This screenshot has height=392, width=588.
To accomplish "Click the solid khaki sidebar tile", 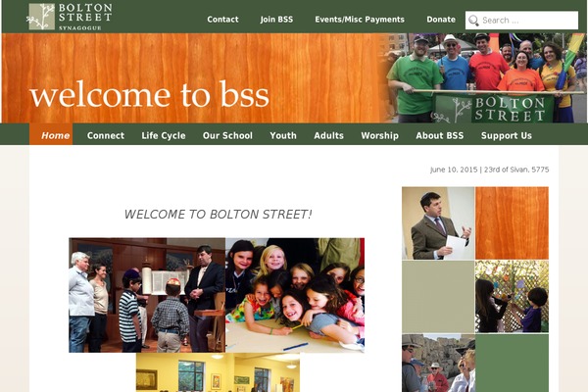I will tap(438, 297).
